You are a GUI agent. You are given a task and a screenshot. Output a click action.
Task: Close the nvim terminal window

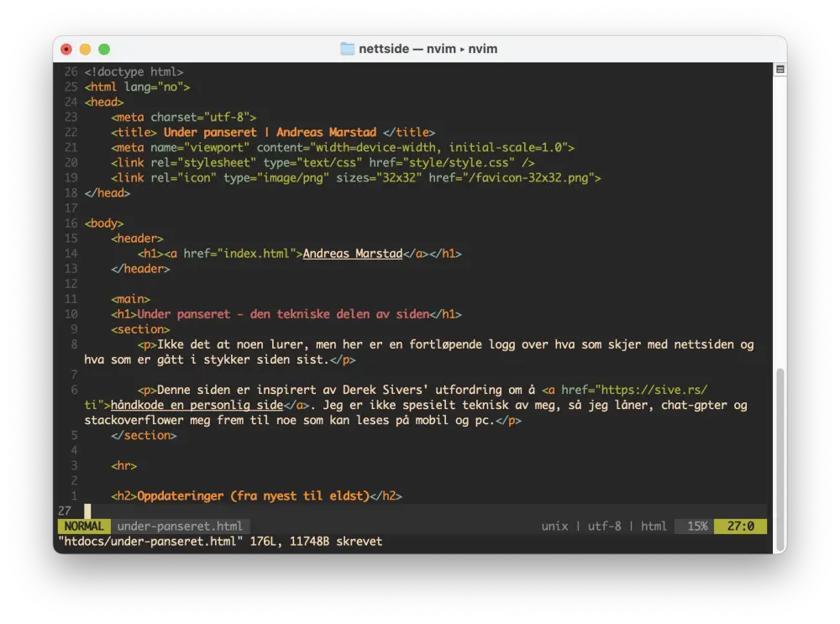click(x=66, y=50)
